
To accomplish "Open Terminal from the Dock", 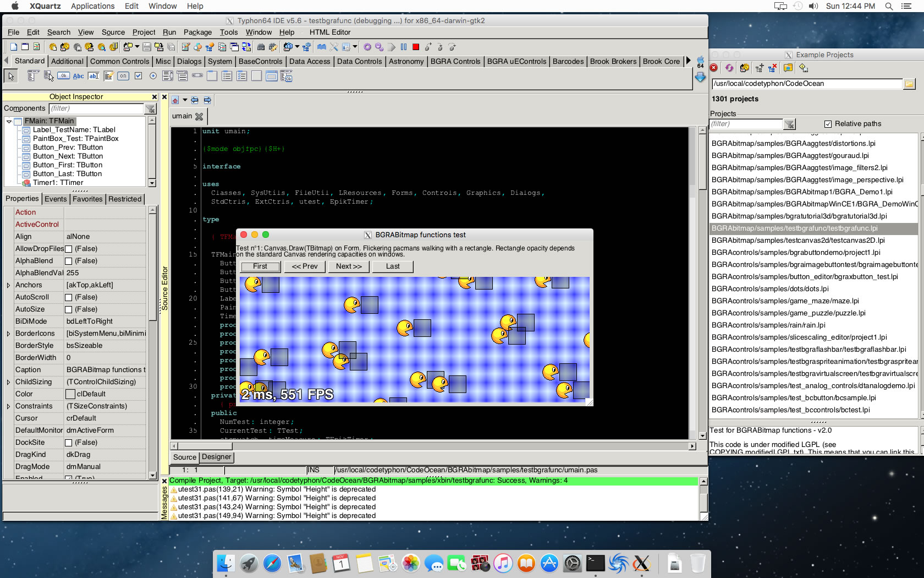I will (x=595, y=563).
